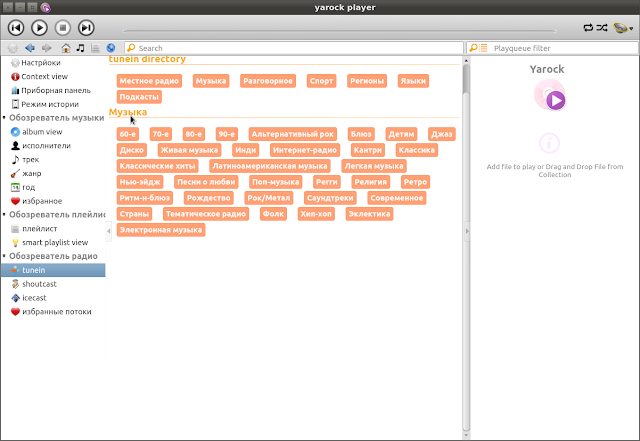Screen dimensions: 640x441
Task: Open Музыка category tag in tunein directory
Action: pos(211,81)
